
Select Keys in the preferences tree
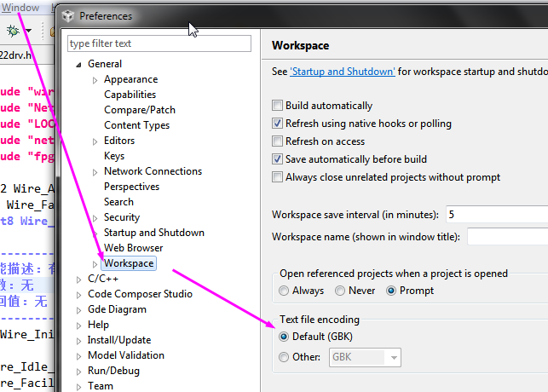tap(114, 156)
